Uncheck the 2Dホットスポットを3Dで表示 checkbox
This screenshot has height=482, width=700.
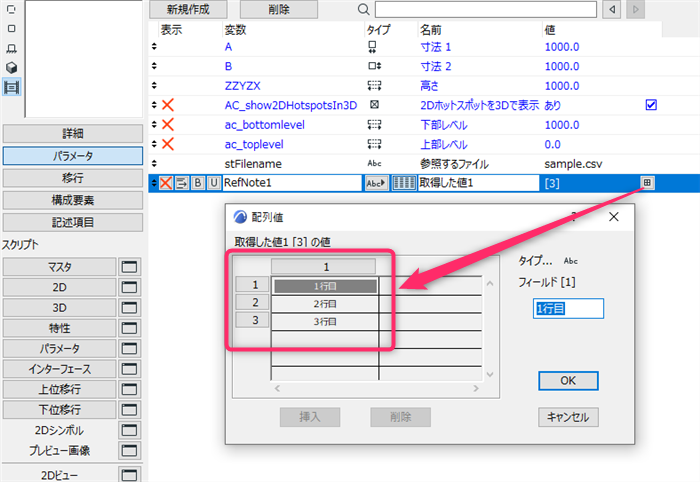651,105
